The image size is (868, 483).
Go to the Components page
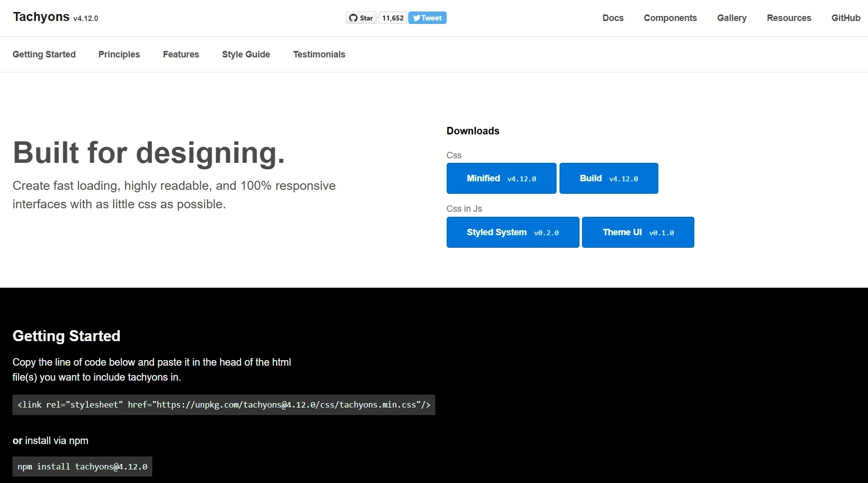670,18
